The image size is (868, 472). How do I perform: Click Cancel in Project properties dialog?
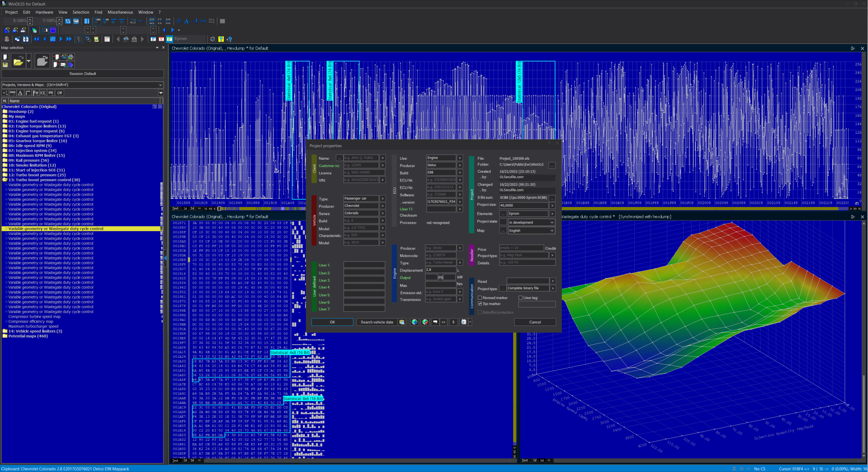point(535,322)
